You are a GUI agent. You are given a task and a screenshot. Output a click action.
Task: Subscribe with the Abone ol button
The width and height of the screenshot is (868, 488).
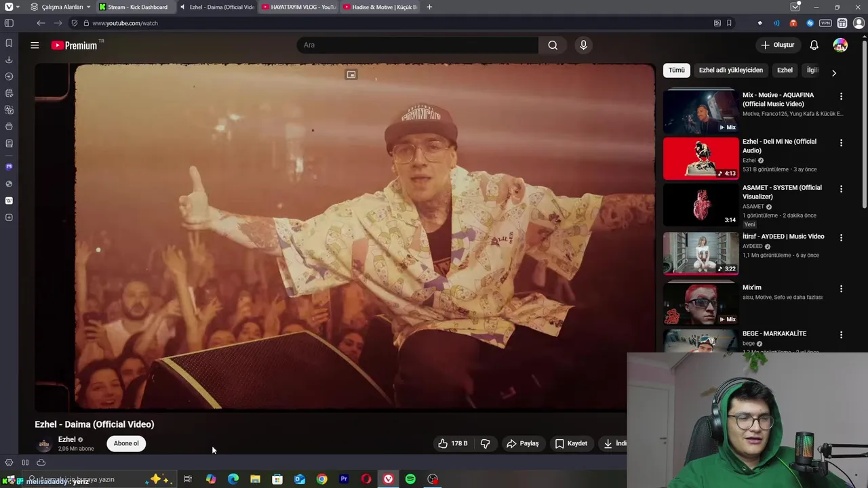[x=126, y=443]
